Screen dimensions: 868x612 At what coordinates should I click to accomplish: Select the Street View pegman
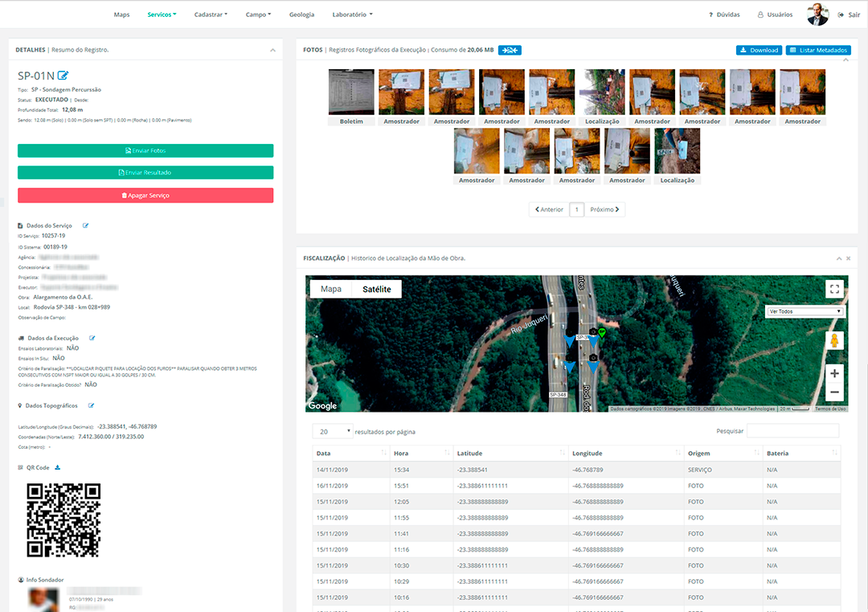(834, 340)
